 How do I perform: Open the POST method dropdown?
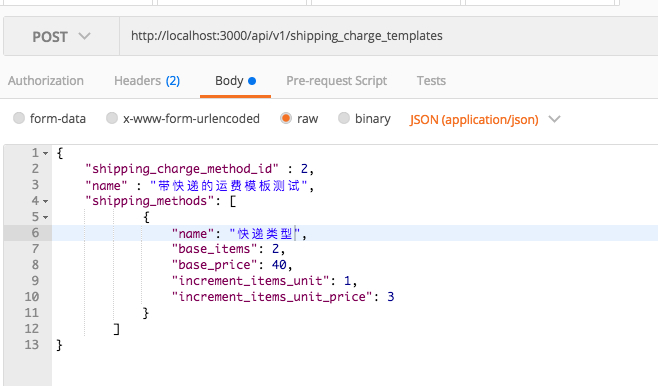[61, 37]
